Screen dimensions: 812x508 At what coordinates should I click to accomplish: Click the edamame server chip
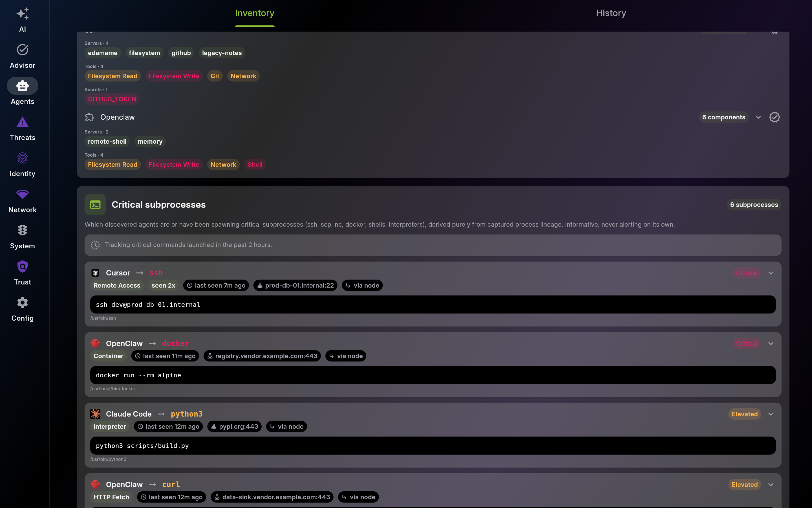[103, 53]
